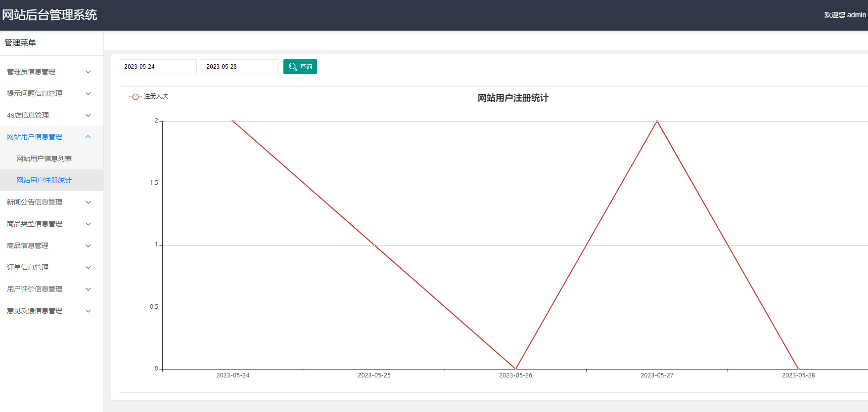Image resolution: width=868 pixels, height=412 pixels.
Task: Expand the 用户评价信息管理 chevron icon
Action: [x=88, y=289]
